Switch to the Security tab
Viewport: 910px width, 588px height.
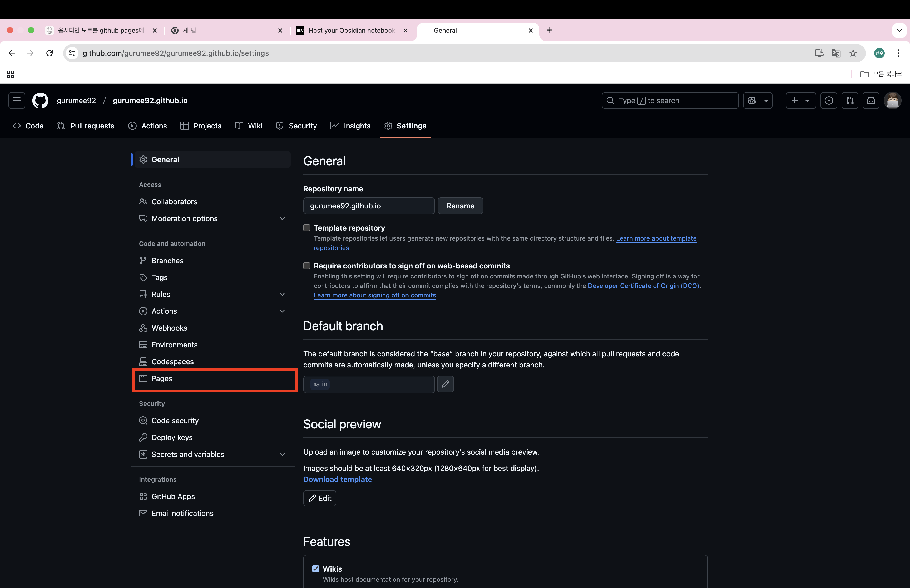pyautogui.click(x=296, y=126)
